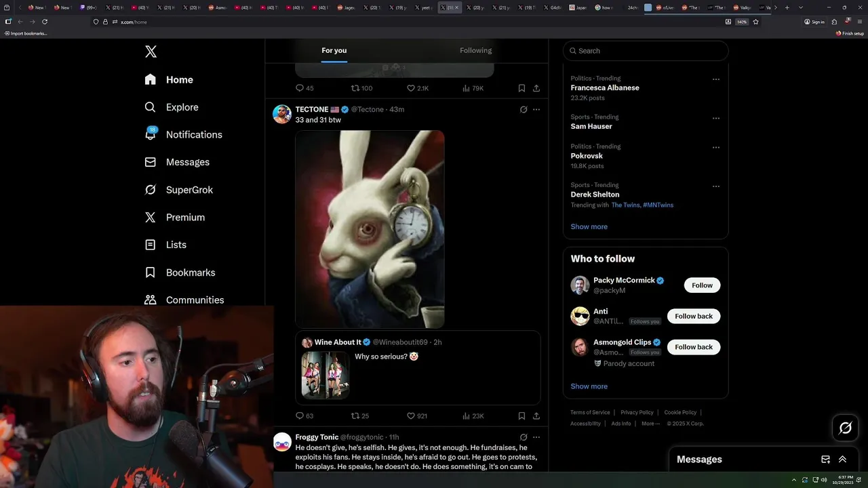Compose new message in Messages drawer
This screenshot has width=868, height=488.
pyautogui.click(x=825, y=460)
